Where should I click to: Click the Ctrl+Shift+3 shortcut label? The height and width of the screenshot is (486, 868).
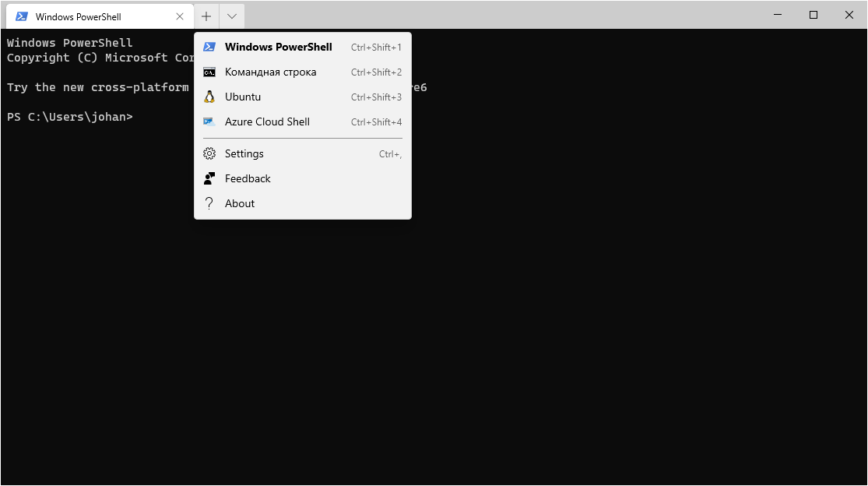377,97
